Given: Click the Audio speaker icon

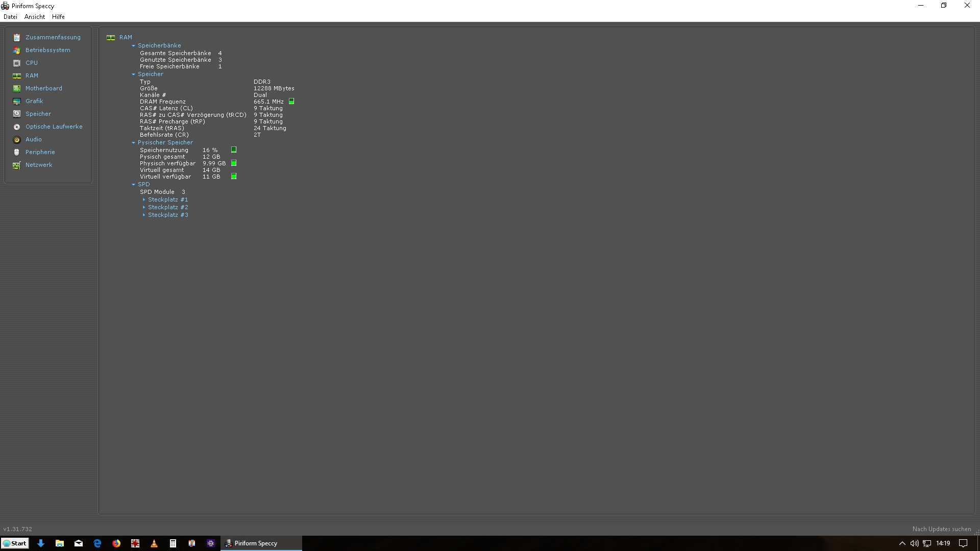Looking at the screenshot, I should point(17,140).
